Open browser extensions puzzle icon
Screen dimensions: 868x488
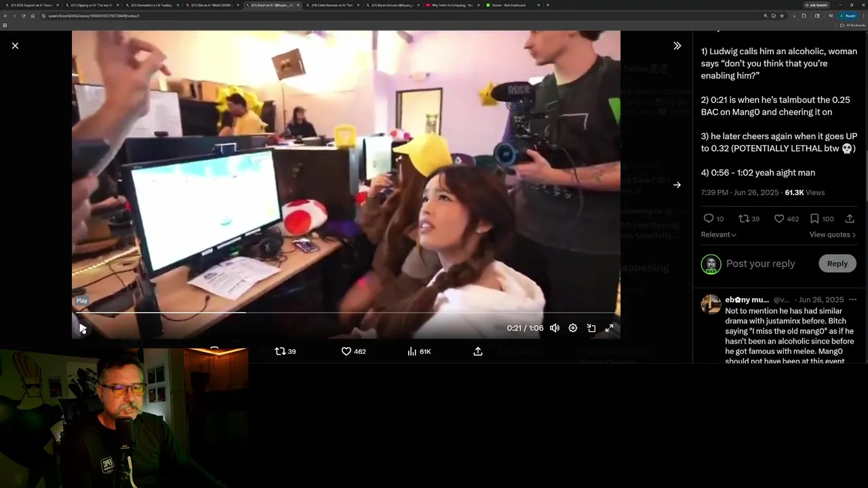tap(804, 16)
